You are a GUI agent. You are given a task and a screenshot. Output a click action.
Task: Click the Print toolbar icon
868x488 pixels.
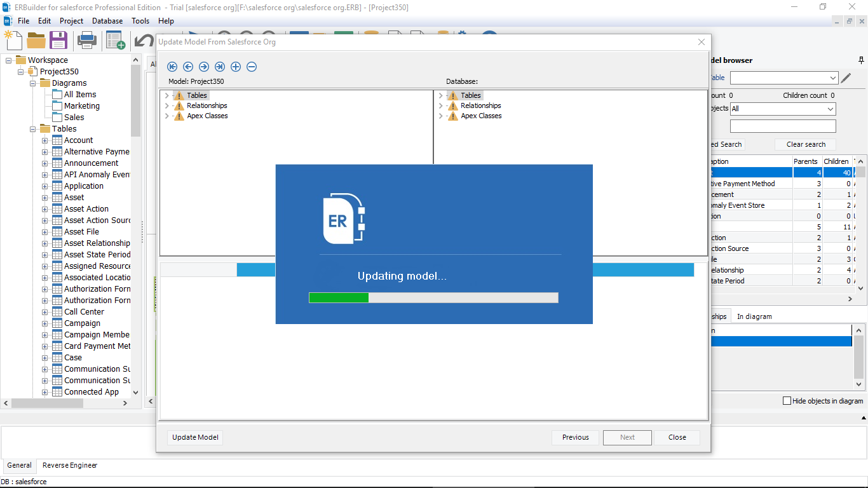[x=87, y=41]
